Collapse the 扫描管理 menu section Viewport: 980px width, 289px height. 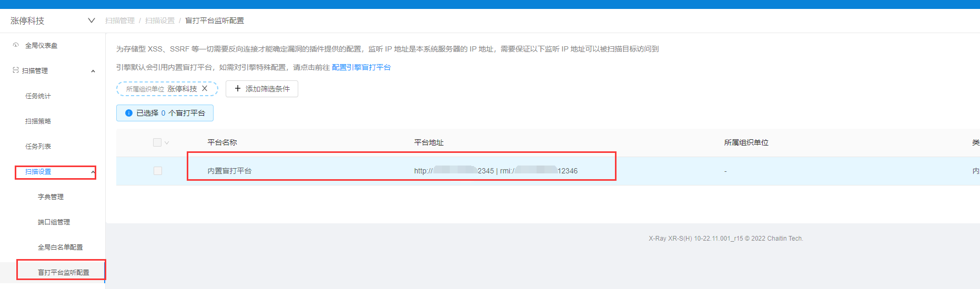tap(93, 71)
